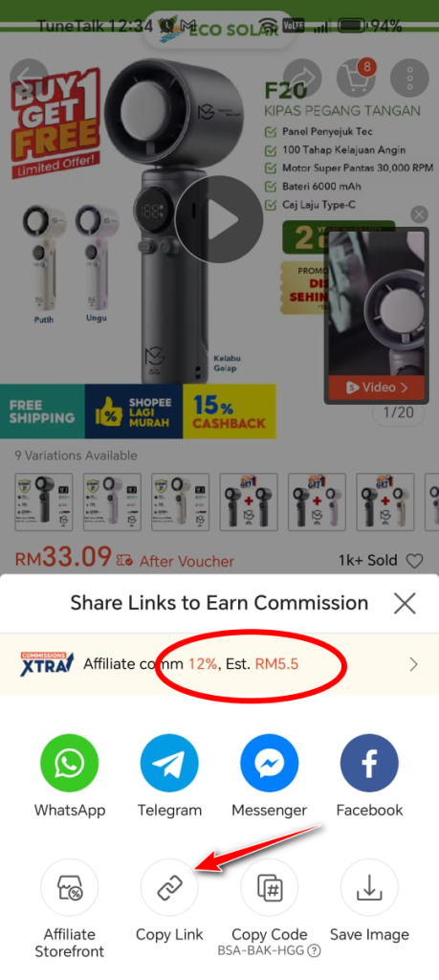Viewport: 439px width, 980px height.
Task: Play the product video
Action: (x=219, y=219)
